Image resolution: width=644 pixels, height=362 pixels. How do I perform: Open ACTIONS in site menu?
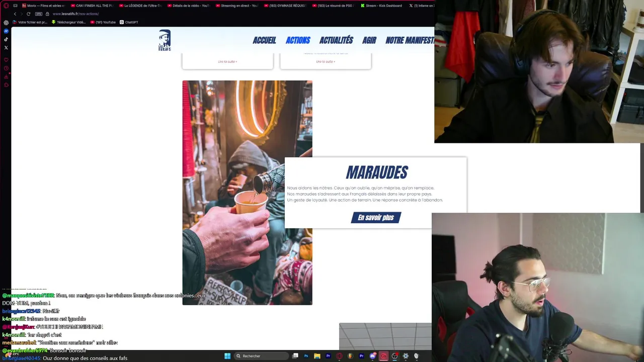pyautogui.click(x=298, y=40)
